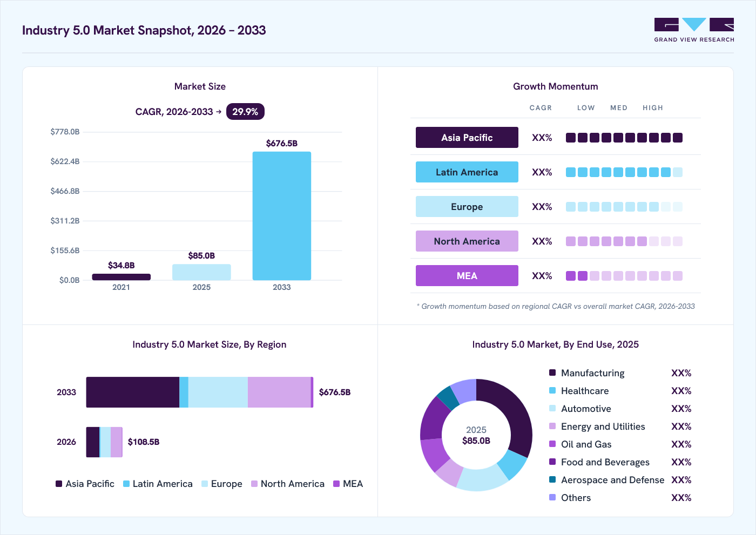Click the Europe segment in 2033 bar

pyautogui.click(x=218, y=392)
